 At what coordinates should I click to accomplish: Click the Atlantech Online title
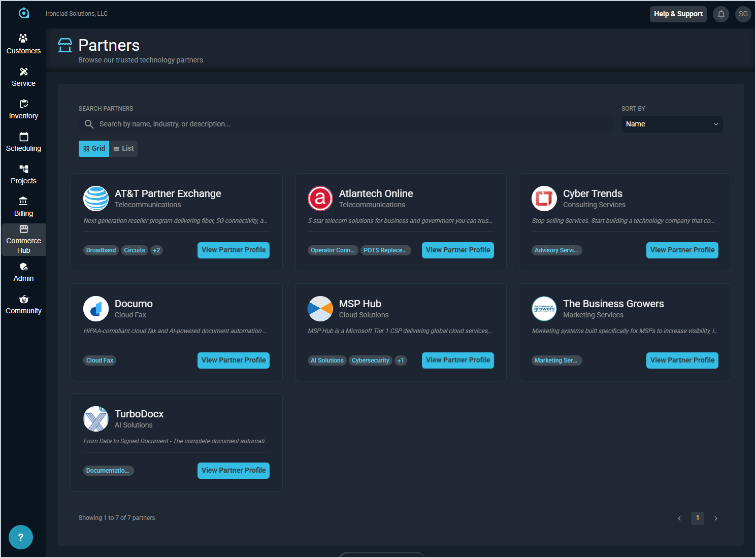[x=376, y=193]
